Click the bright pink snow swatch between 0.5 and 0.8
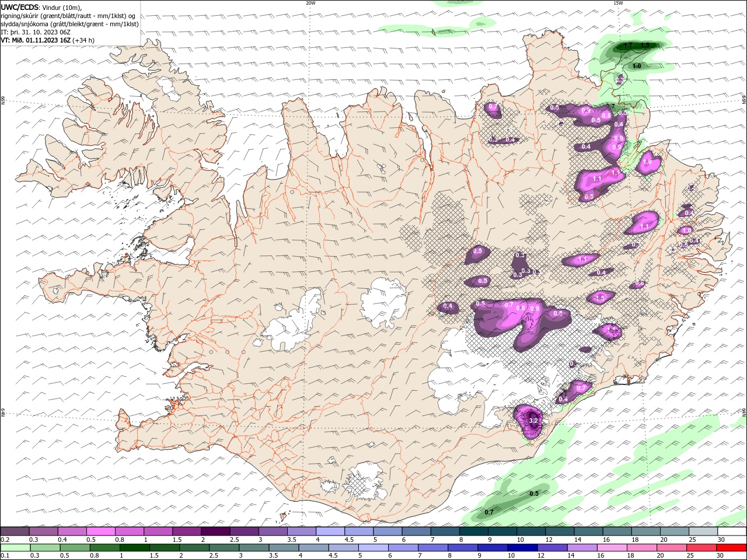This screenshot has width=747, height=560. pos(101,531)
